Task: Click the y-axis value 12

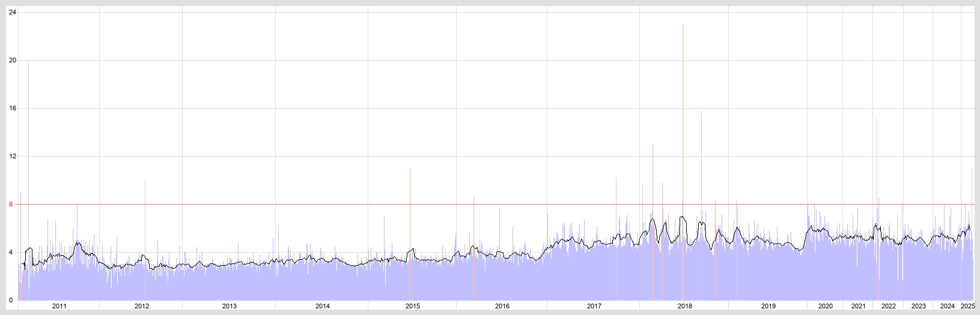Action: pos(12,156)
